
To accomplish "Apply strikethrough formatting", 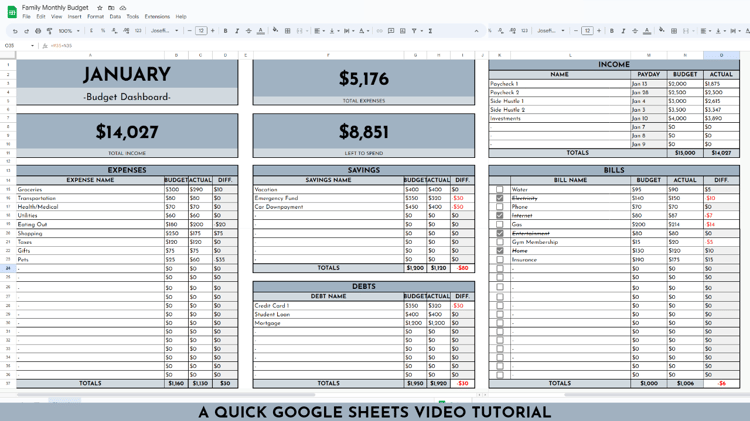I will 249,31.
